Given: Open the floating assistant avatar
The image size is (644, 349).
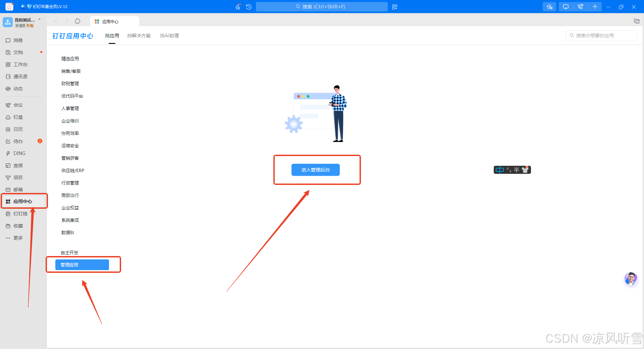Looking at the screenshot, I should [631, 279].
